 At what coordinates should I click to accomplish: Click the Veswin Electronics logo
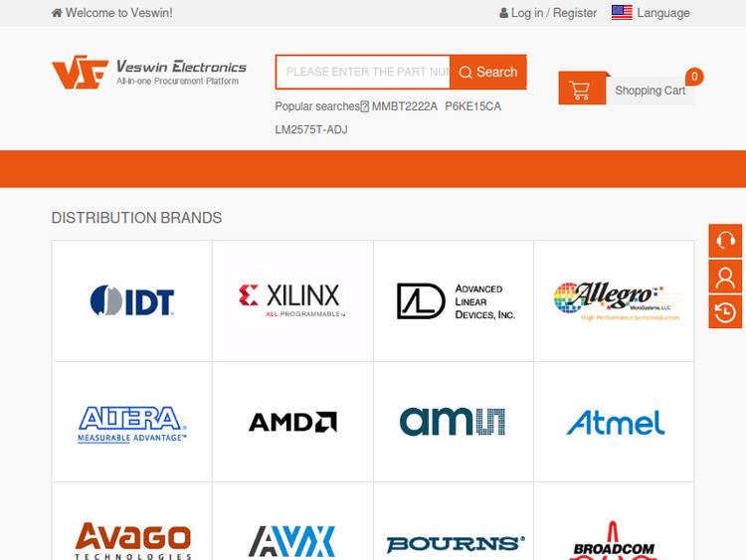pos(149,74)
